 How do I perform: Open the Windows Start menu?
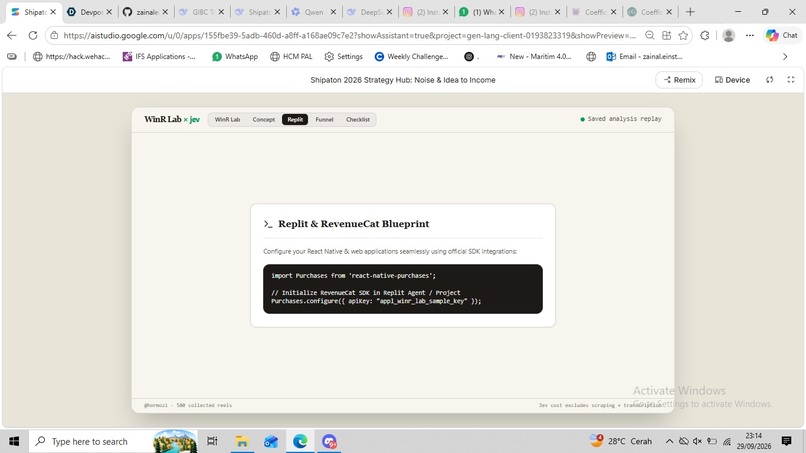click(14, 441)
